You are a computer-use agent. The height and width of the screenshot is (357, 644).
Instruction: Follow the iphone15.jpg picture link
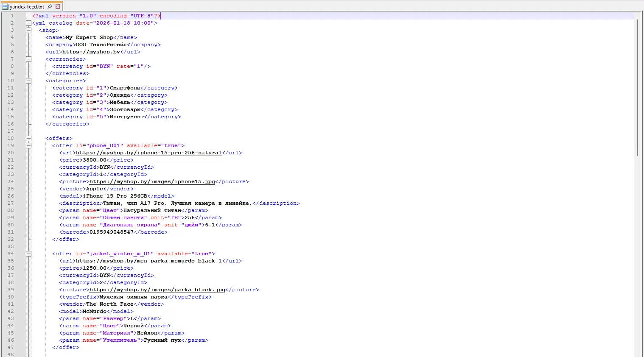(152, 182)
